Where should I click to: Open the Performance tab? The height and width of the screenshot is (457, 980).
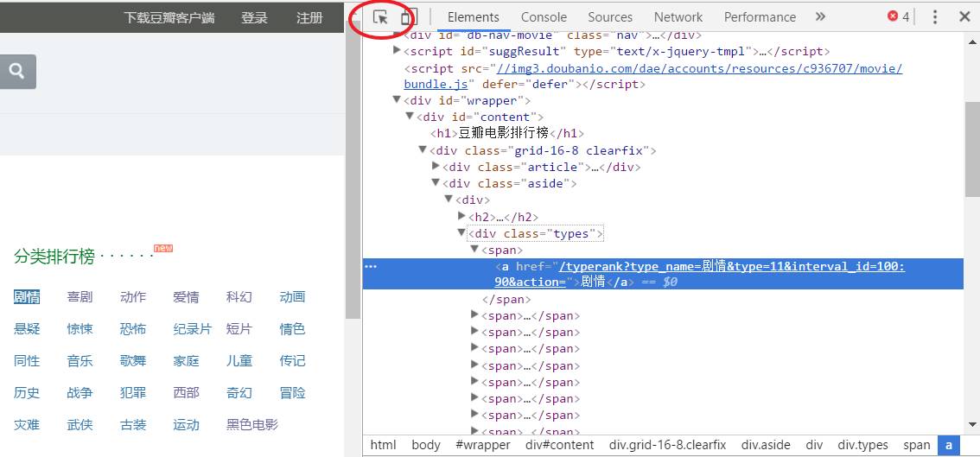(x=760, y=17)
